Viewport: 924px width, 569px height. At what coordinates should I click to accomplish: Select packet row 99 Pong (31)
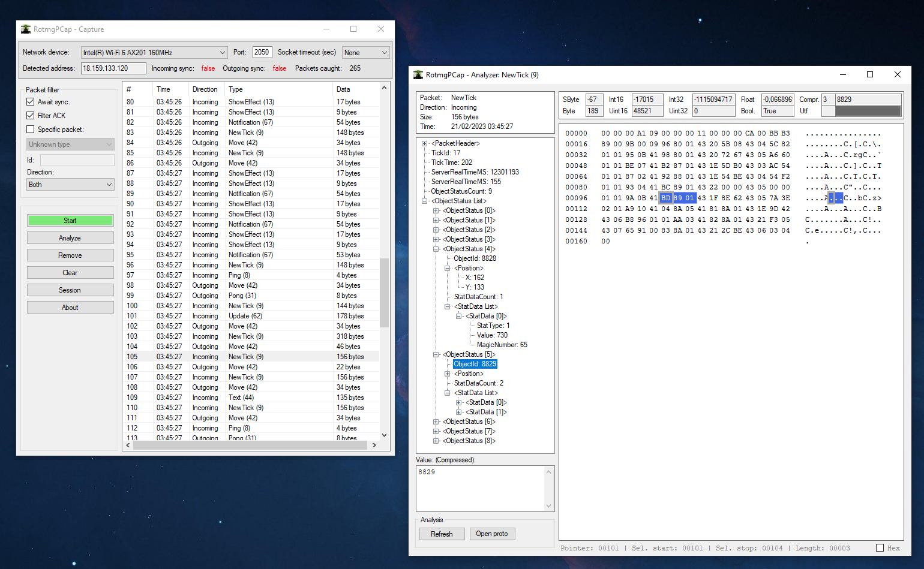[x=251, y=296]
